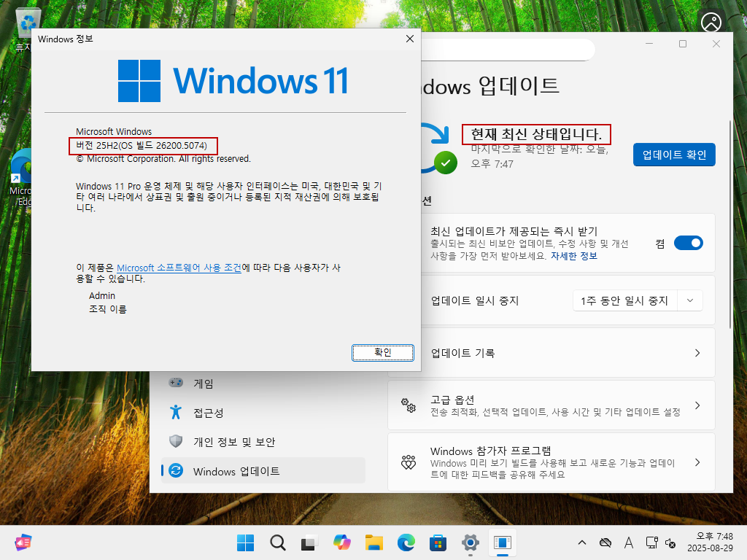
Task: Click the Windows 참가자 프로그램 hearts icon
Action: click(409, 462)
